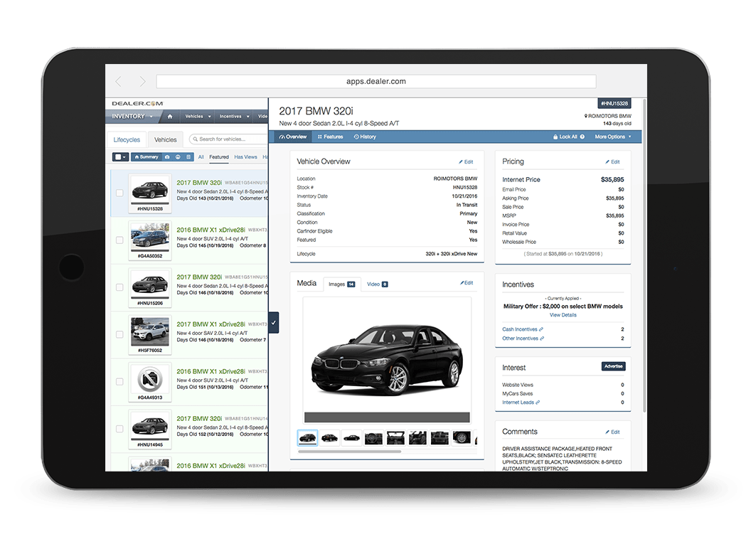Click the Military Offer incentive text
Viewport: 756px width, 549px height.
pos(563,307)
